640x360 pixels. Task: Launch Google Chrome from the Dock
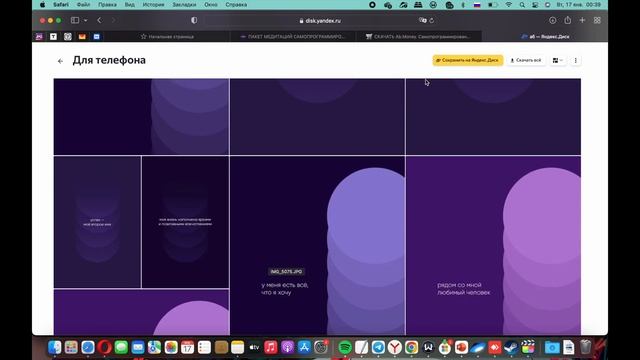tap(411, 347)
